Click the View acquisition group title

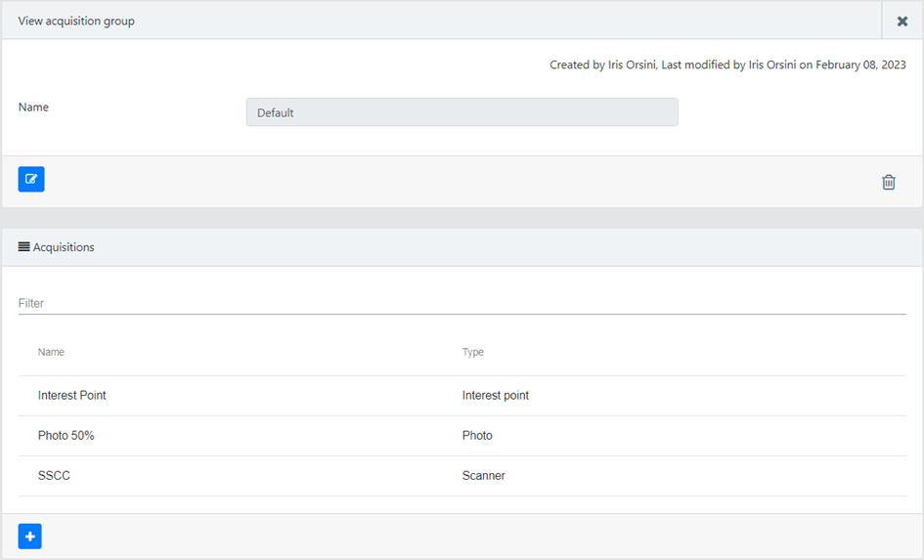(76, 22)
